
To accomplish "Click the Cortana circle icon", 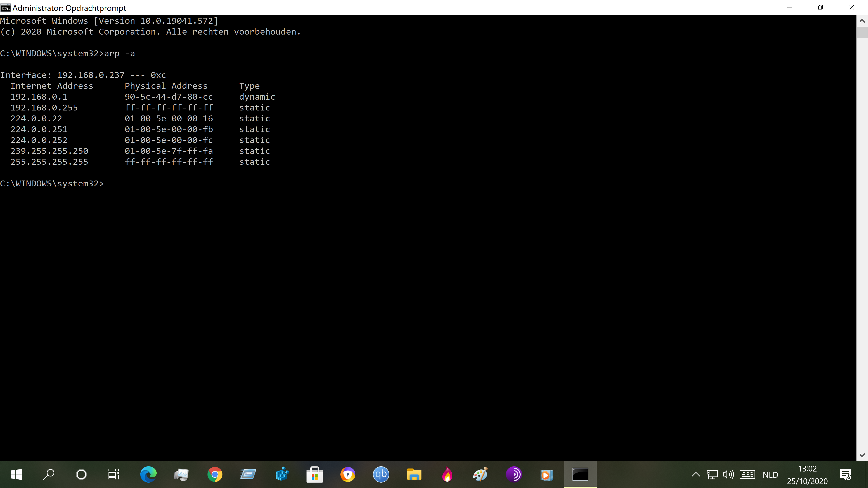I will click(x=81, y=474).
